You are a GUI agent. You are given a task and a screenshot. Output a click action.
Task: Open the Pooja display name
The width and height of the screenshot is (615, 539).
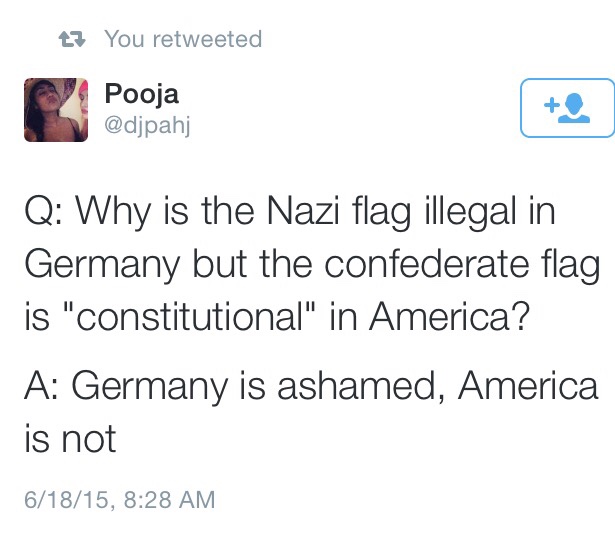click(x=142, y=94)
